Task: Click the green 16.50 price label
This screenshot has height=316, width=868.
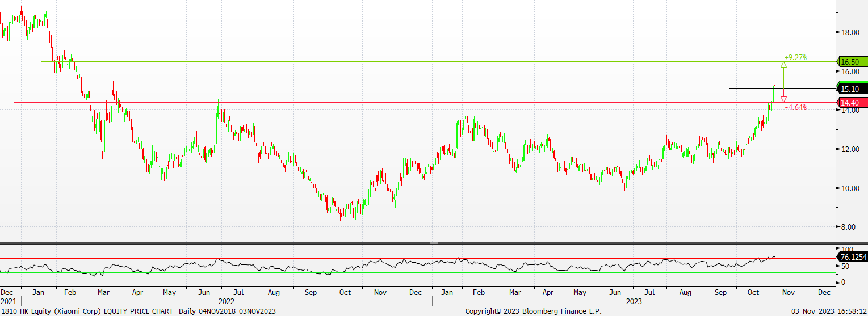Action: (853, 62)
